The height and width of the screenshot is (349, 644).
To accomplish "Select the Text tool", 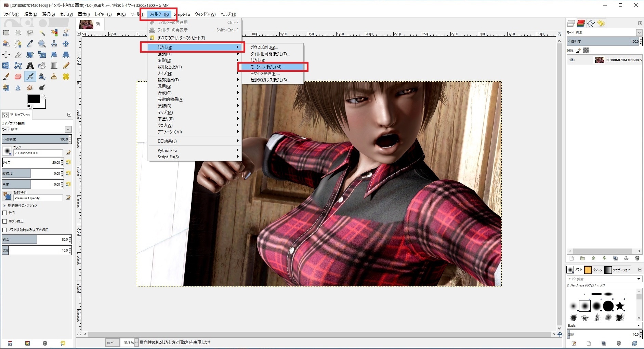I will point(30,66).
